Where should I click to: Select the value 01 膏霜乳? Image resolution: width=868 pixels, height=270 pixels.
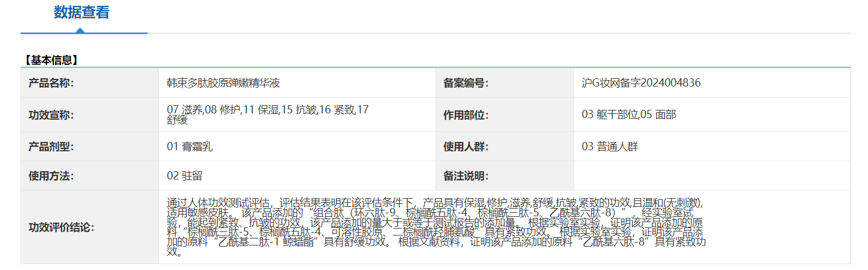190,147
